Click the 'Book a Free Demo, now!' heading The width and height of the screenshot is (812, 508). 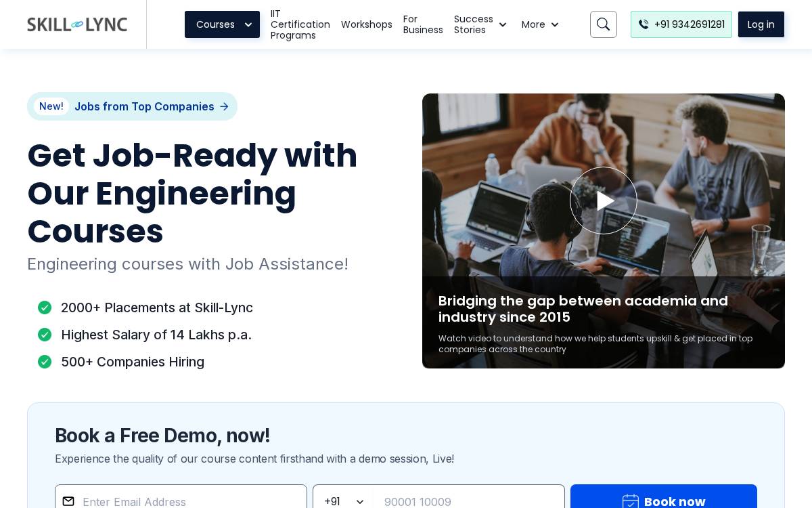point(162,436)
